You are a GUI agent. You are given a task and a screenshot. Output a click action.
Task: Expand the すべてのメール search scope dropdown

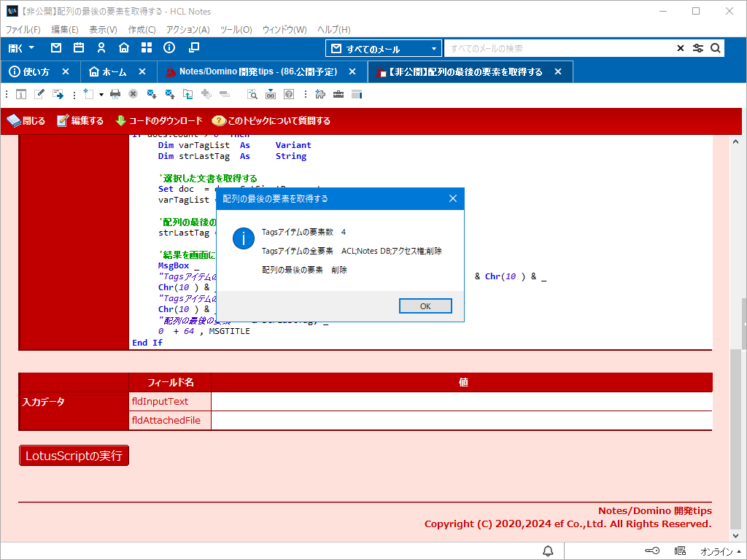tap(384, 49)
